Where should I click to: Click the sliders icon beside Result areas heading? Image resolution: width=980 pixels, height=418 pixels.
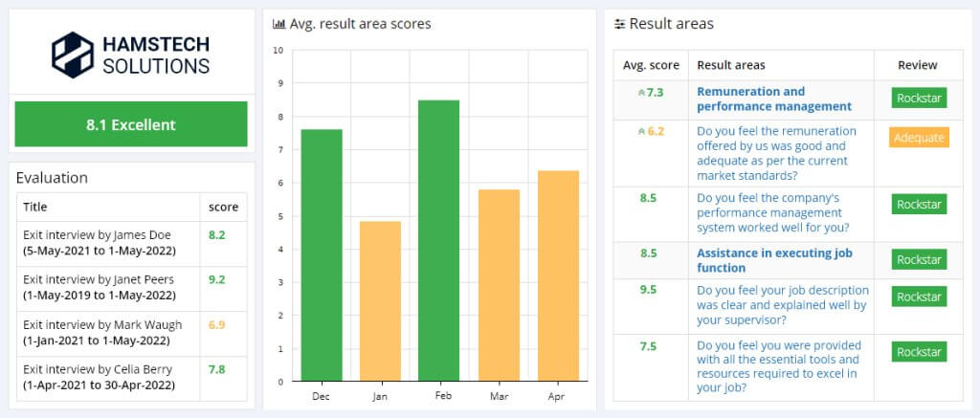pyautogui.click(x=620, y=24)
